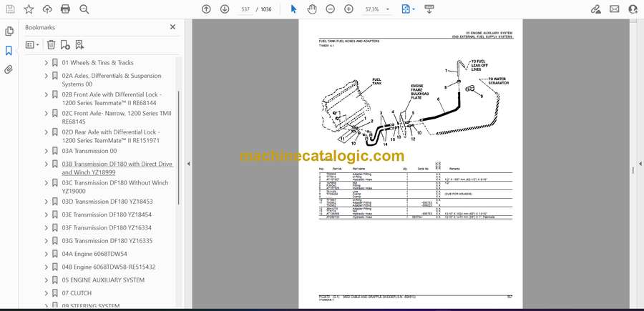Image resolution: width=644 pixels, height=311 pixels.
Task: Expand 02B Front Axle with Differential Lock
Action: coord(47,95)
